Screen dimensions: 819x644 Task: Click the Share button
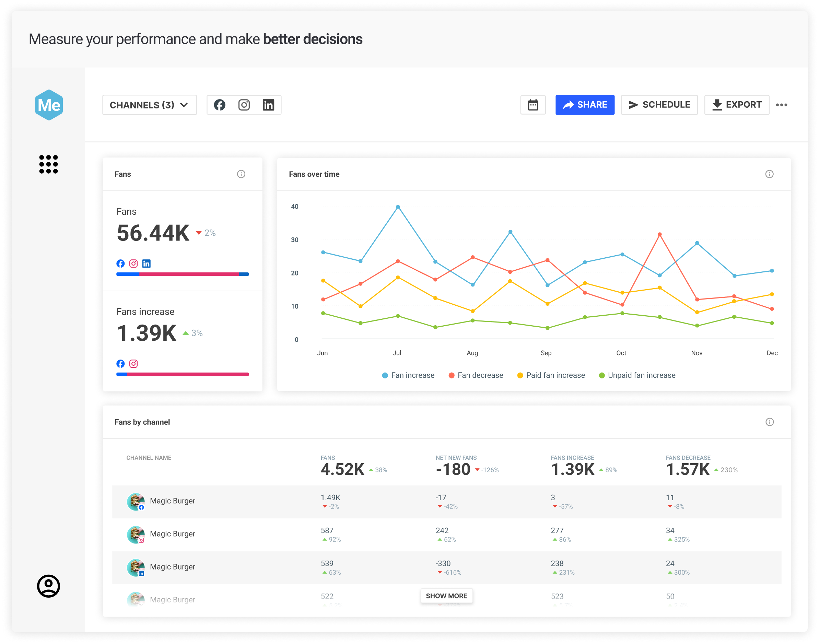point(585,105)
